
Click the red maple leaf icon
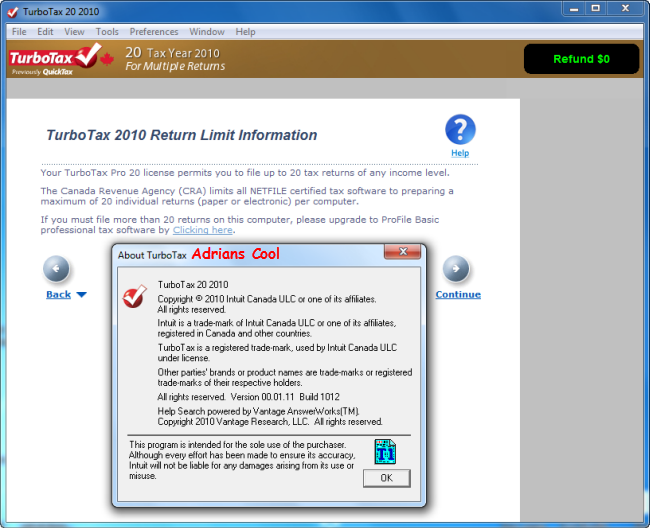coord(107,59)
